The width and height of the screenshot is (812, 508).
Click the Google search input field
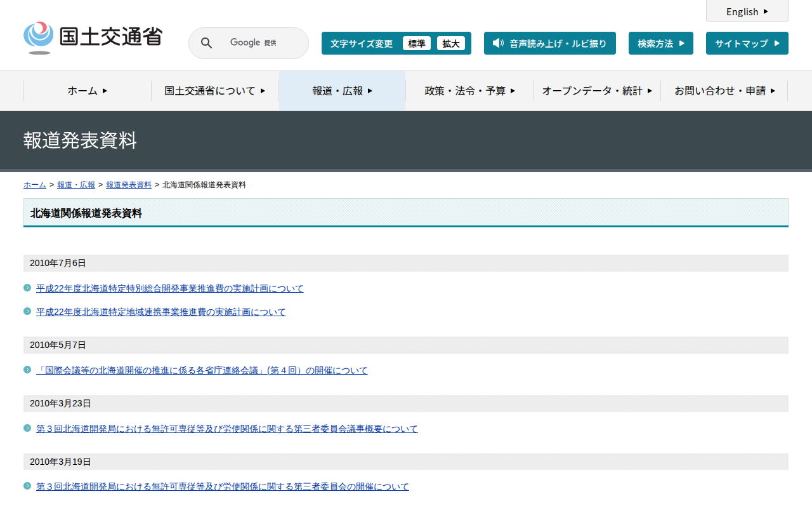click(x=260, y=43)
